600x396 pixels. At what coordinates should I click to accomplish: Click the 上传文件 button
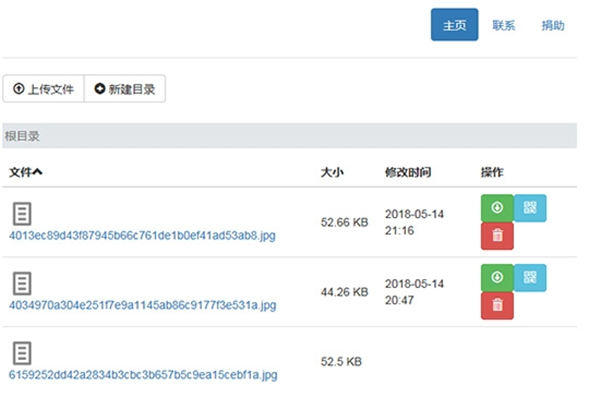tap(43, 89)
